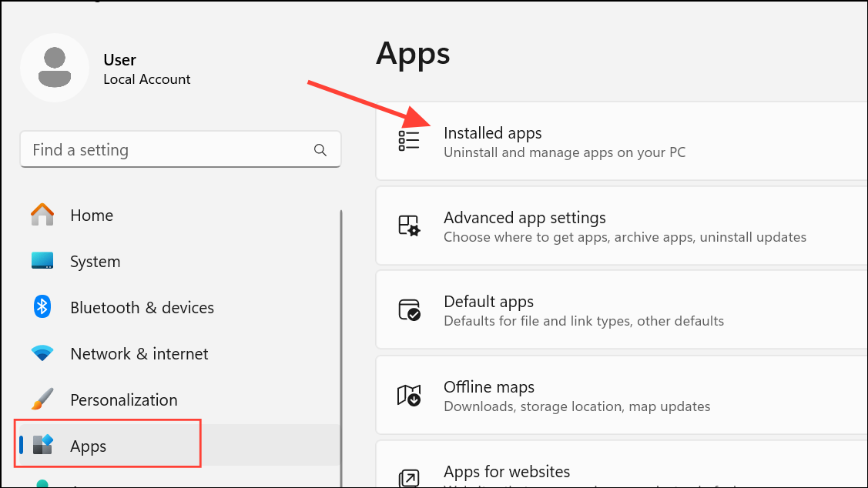Select Apps in the sidebar
868x488 pixels.
coord(180,446)
